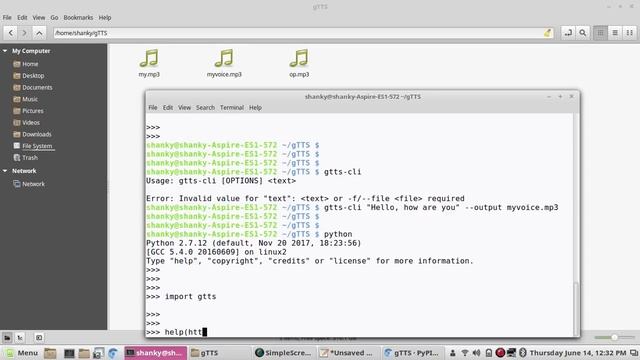Click the help(htt prompt line in terminal

coord(176,332)
